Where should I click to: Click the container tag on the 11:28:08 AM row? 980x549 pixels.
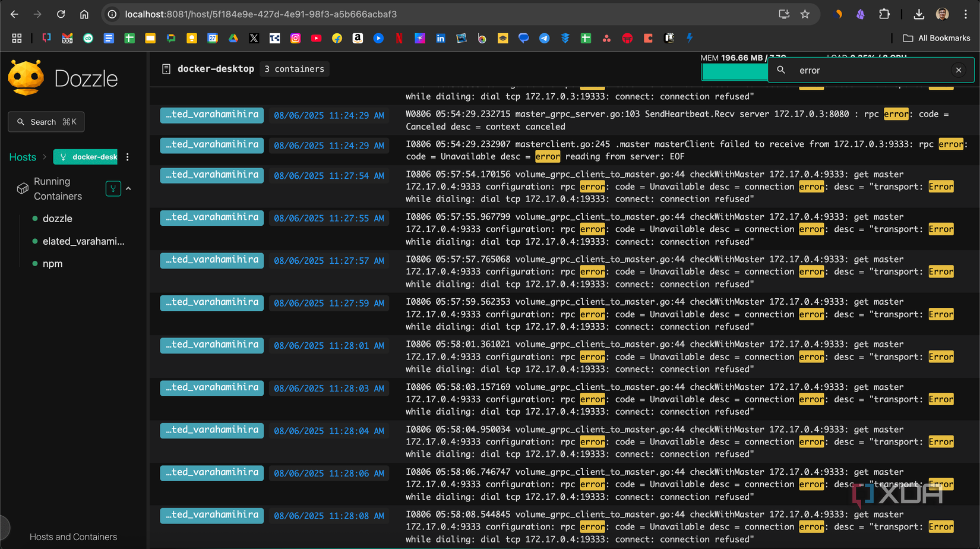coord(212,516)
